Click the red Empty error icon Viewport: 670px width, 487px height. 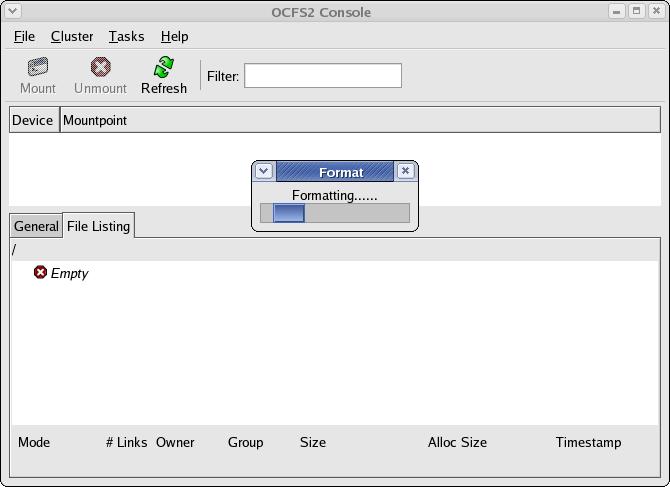tap(40, 272)
